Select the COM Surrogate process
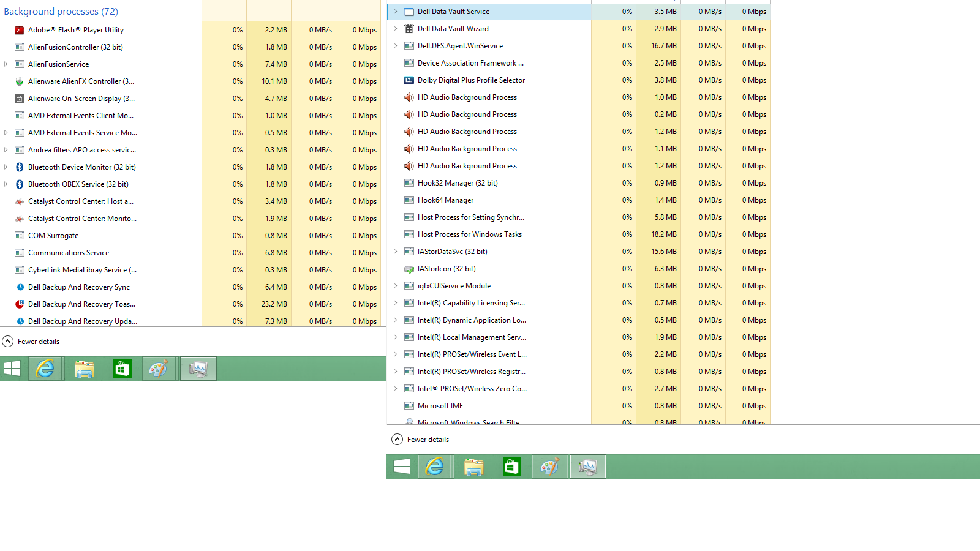This screenshot has height=551, width=980. [53, 236]
